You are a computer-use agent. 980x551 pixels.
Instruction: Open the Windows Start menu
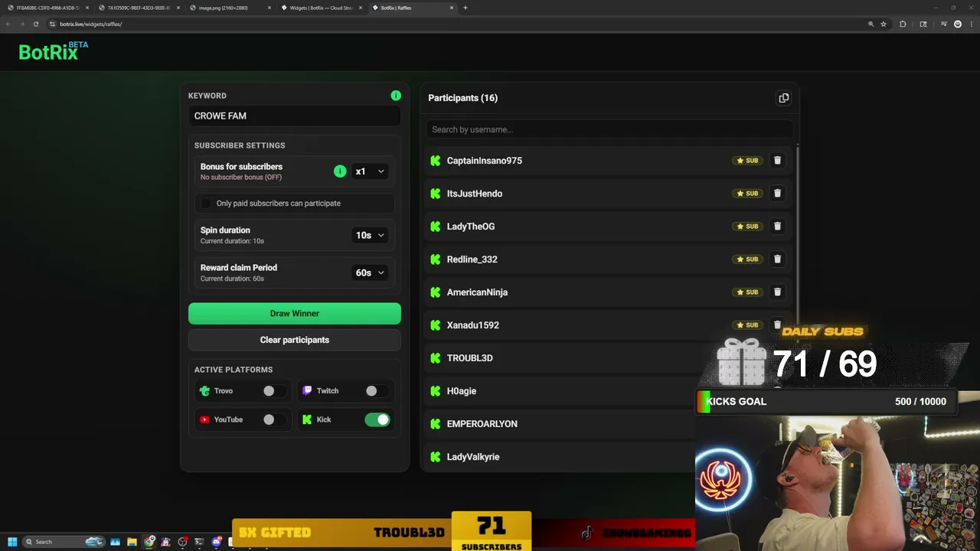tap(12, 542)
